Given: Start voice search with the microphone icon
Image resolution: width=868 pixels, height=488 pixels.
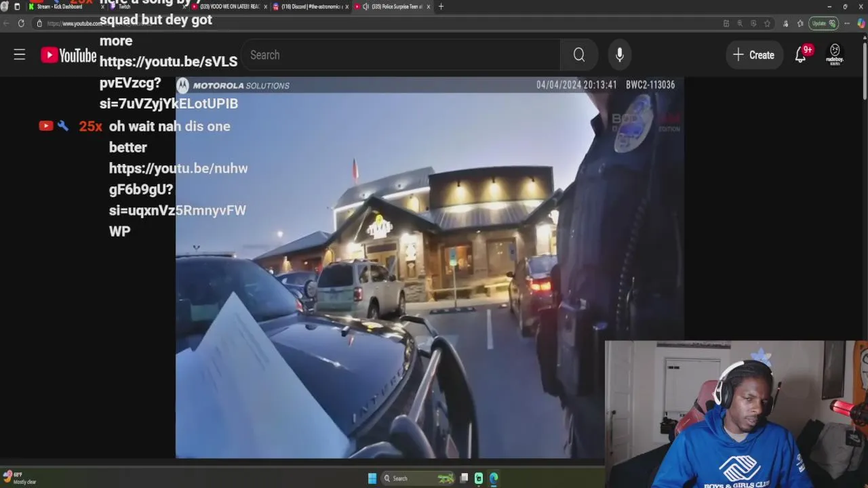Looking at the screenshot, I should point(620,55).
